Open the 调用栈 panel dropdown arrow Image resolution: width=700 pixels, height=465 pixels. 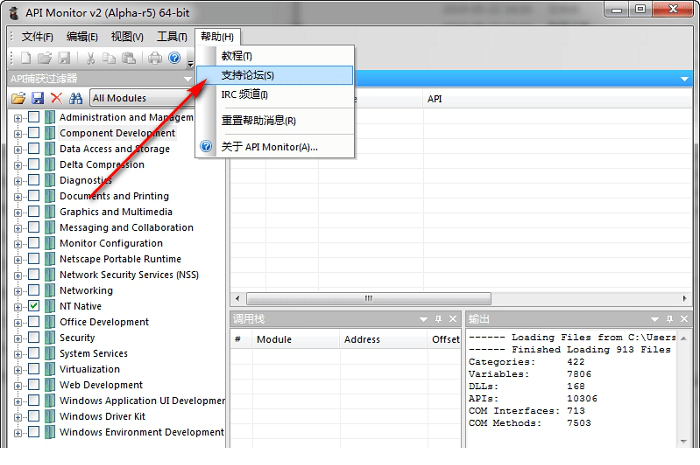(x=423, y=320)
